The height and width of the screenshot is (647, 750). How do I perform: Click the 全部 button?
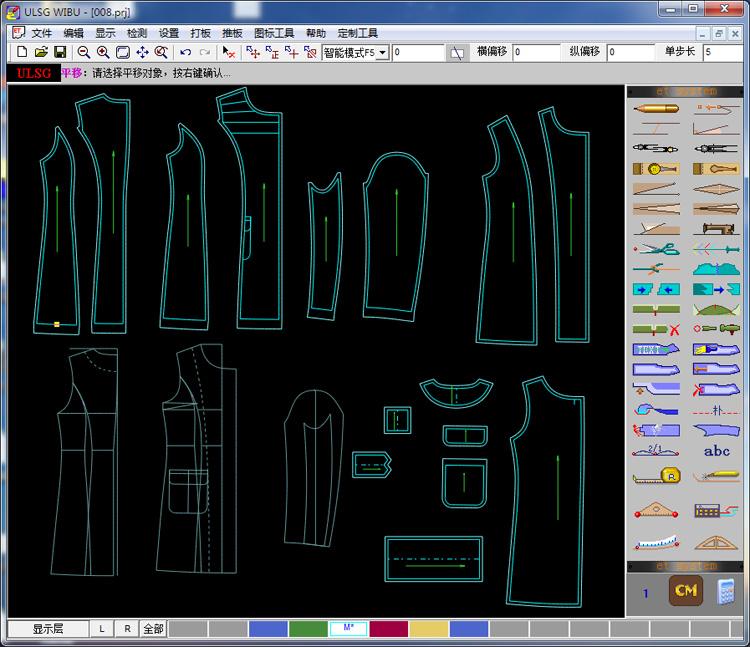click(x=153, y=629)
